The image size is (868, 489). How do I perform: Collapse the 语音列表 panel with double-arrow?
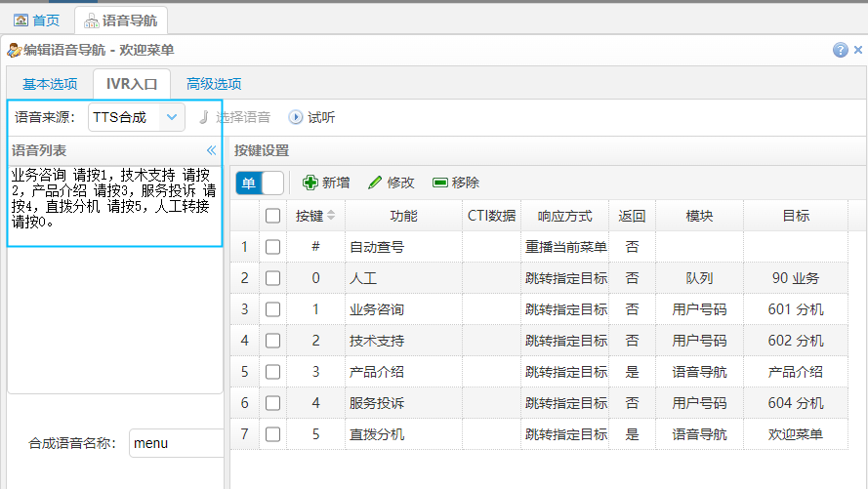coord(211,150)
